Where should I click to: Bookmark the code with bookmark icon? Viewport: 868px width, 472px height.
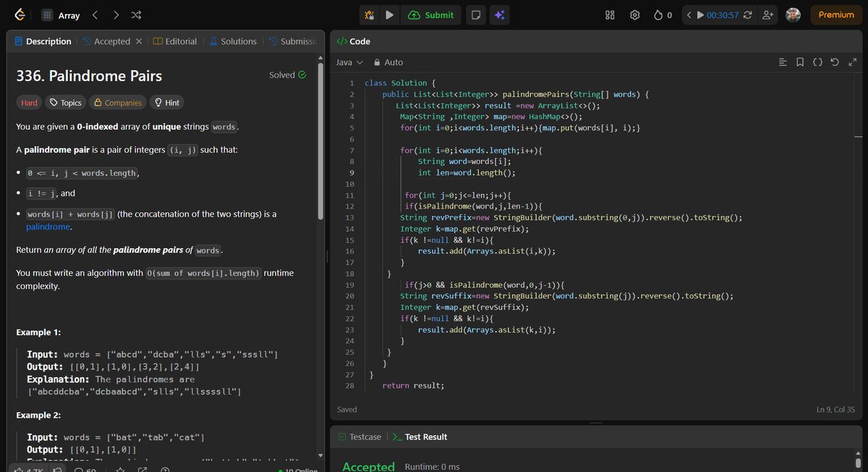pyautogui.click(x=800, y=62)
